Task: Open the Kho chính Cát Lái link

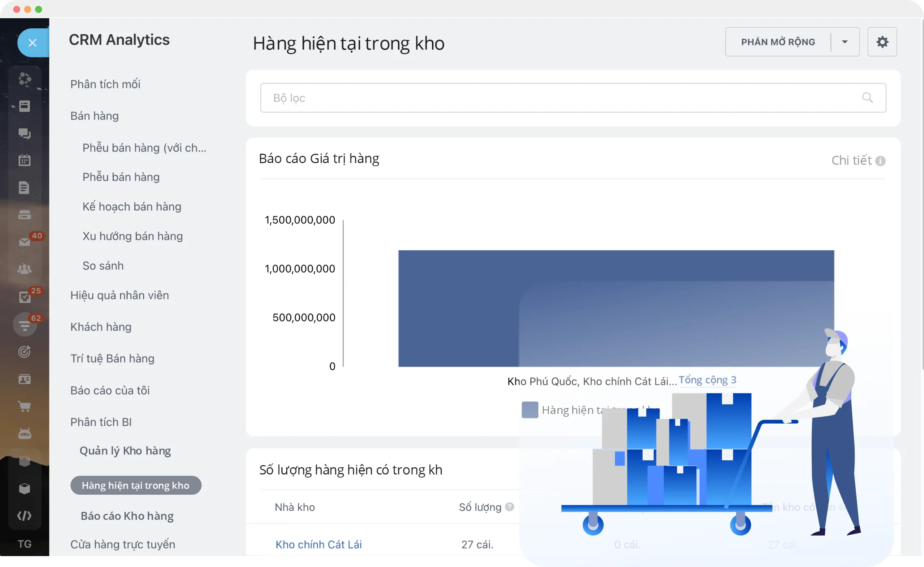Action: [319, 544]
